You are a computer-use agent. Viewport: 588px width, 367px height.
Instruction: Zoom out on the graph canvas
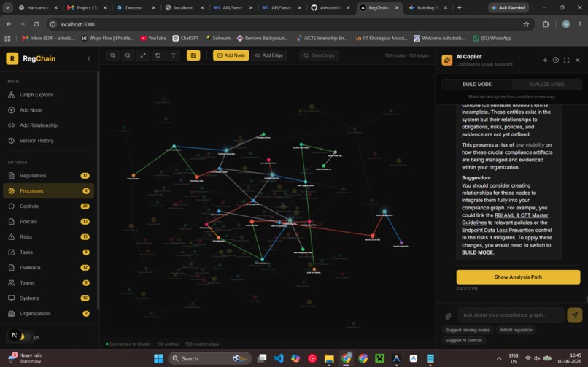(128, 55)
